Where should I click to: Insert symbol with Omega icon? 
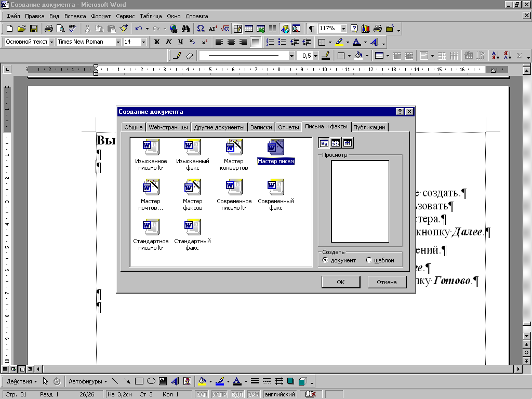[x=201, y=29]
